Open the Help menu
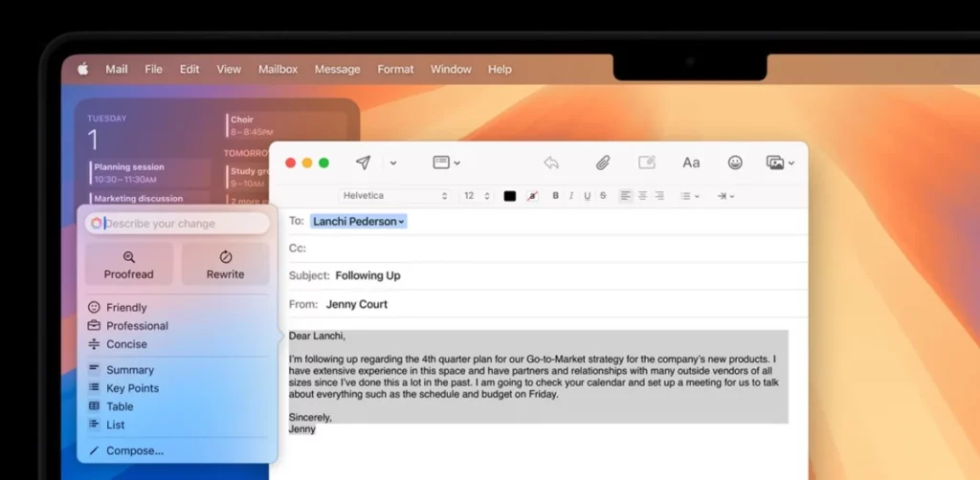 tap(500, 69)
